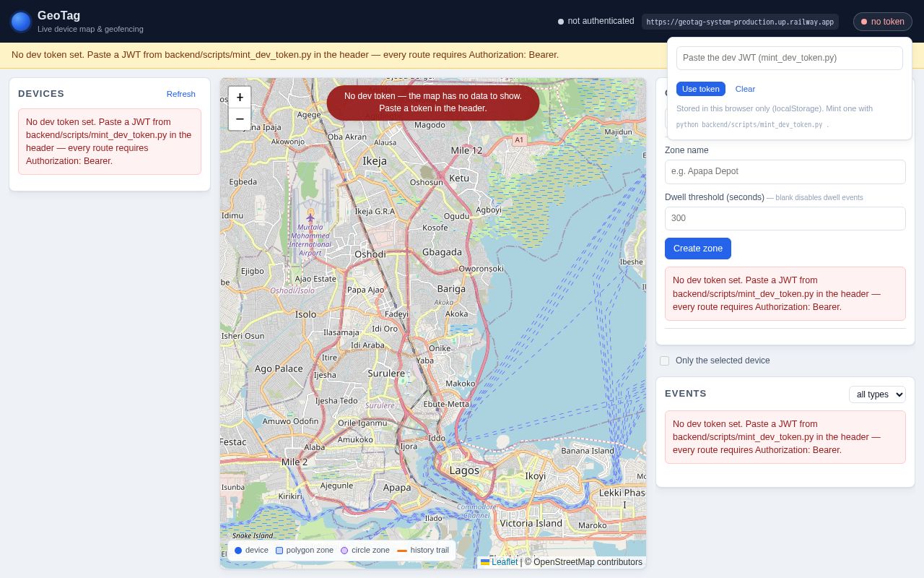Screen dimensions: 924x578
Task: Click the not authenticated status dot
Action: pyautogui.click(x=561, y=22)
